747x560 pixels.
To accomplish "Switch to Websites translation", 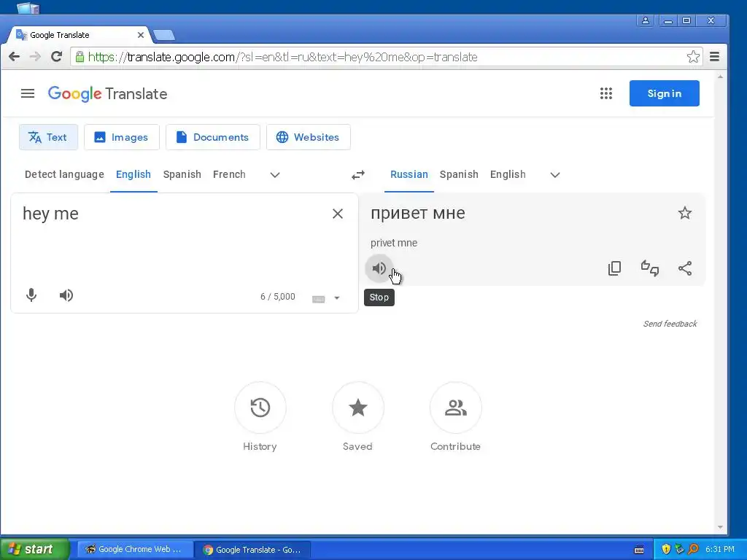I will pos(309,137).
